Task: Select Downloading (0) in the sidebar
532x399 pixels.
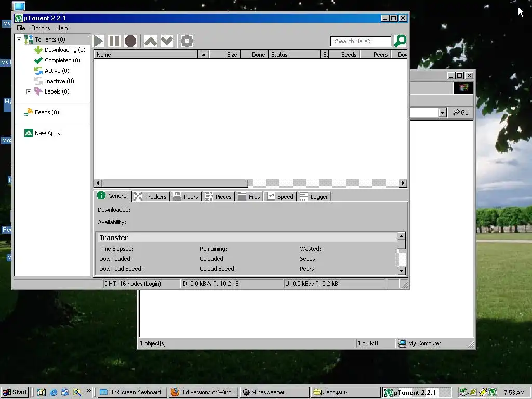Action: pyautogui.click(x=60, y=50)
